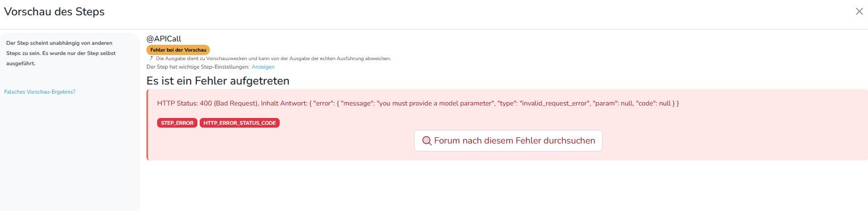The width and height of the screenshot is (868, 211).
Task: Click the HTTP Status 400 error message text
Action: 418,103
